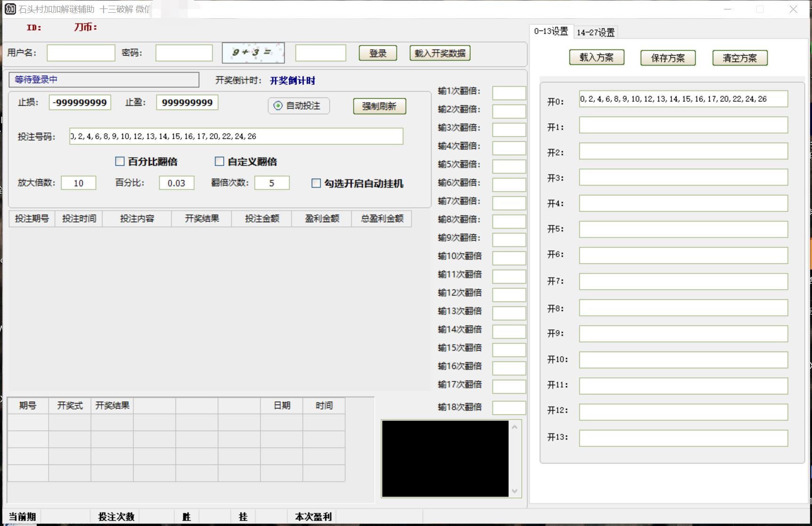Image resolution: width=812 pixels, height=526 pixels.
Task: Check 勾选开启自动挂机 option
Action: coord(316,183)
